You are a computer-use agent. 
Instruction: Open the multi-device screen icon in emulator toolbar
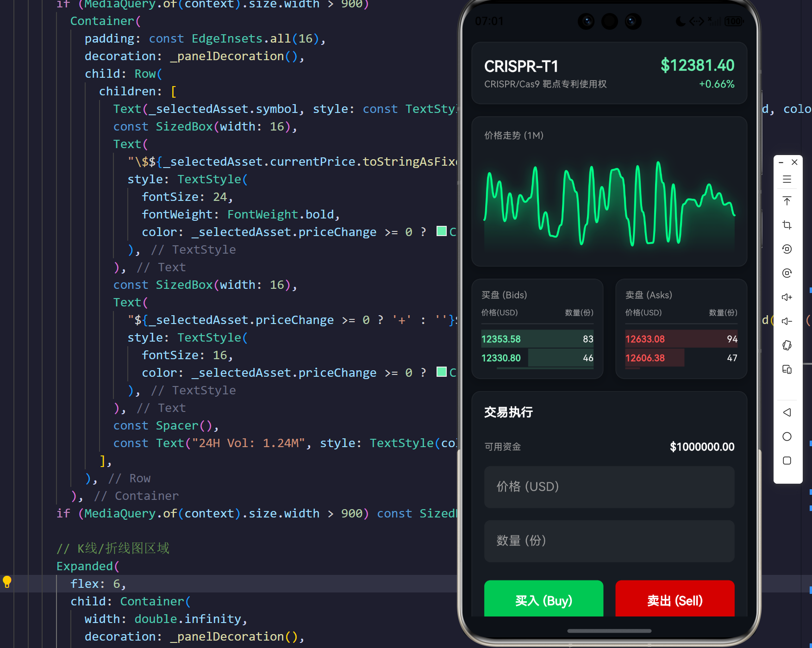787,369
